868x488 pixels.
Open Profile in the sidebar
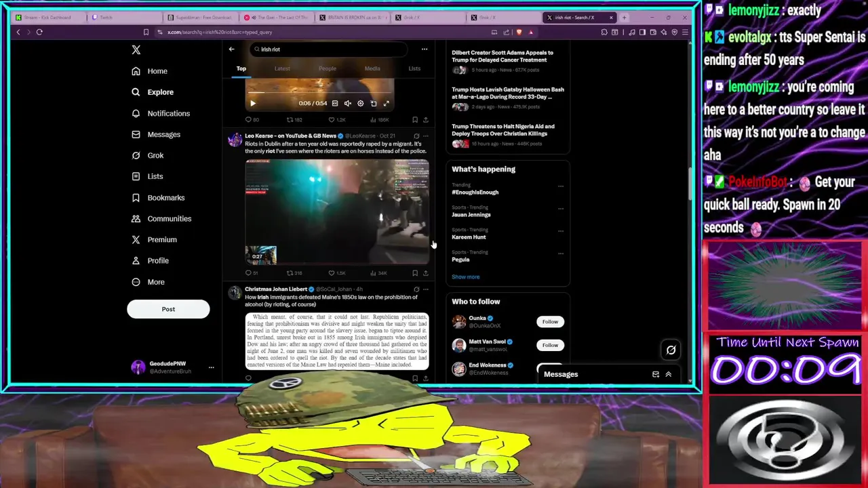(x=150, y=260)
